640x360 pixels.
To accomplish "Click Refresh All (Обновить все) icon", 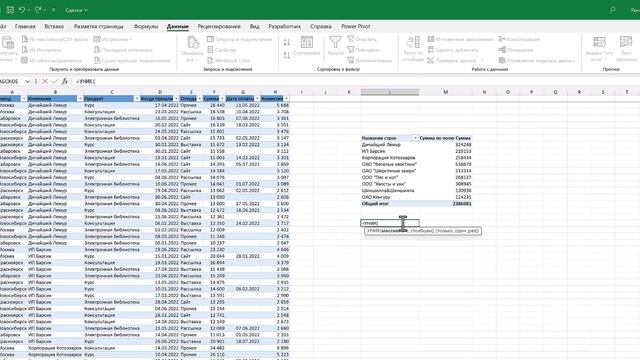I will coord(192,43).
